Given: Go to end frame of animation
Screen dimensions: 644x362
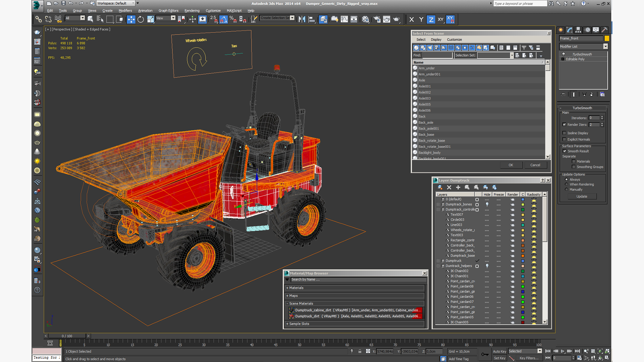Looking at the screenshot, I should pyautogui.click(x=577, y=351).
